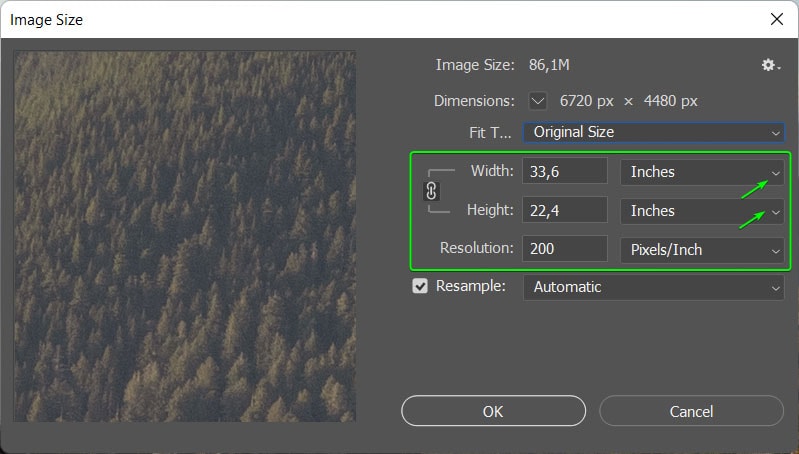Click the Resolution value field
Screen dimensions: 799x454
pos(564,250)
